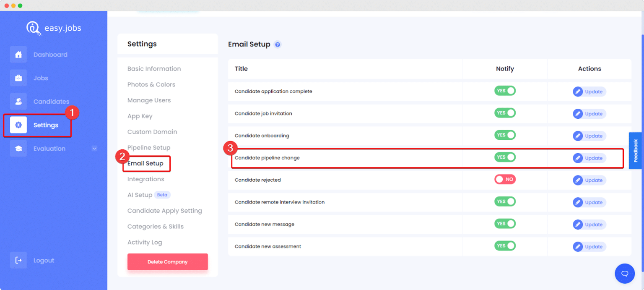This screenshot has height=290, width=644.
Task: Click the Settings gear icon in sidebar
Action: 18,125
